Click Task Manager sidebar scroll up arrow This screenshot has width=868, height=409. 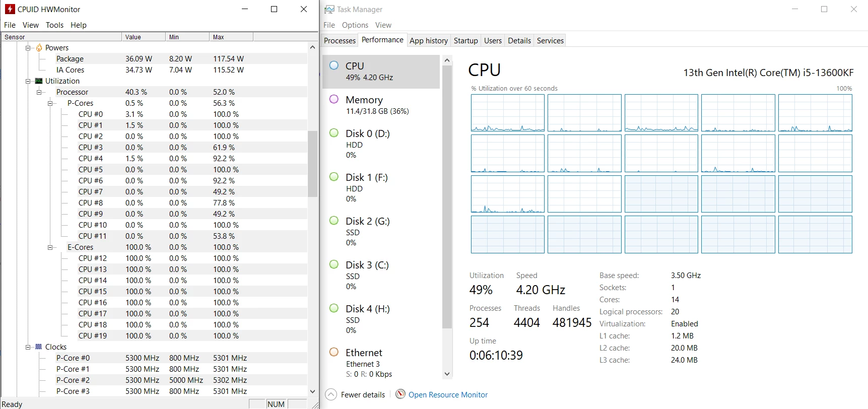tap(447, 60)
